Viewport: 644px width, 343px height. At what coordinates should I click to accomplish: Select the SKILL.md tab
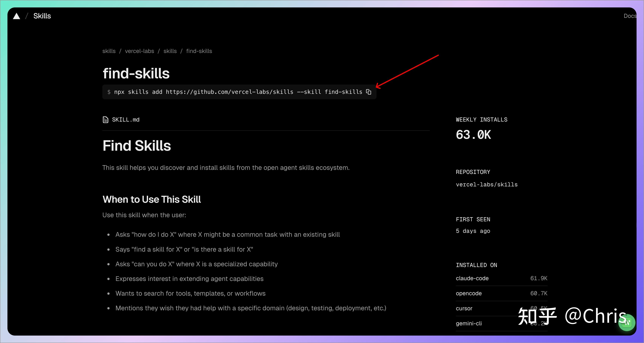pyautogui.click(x=121, y=120)
